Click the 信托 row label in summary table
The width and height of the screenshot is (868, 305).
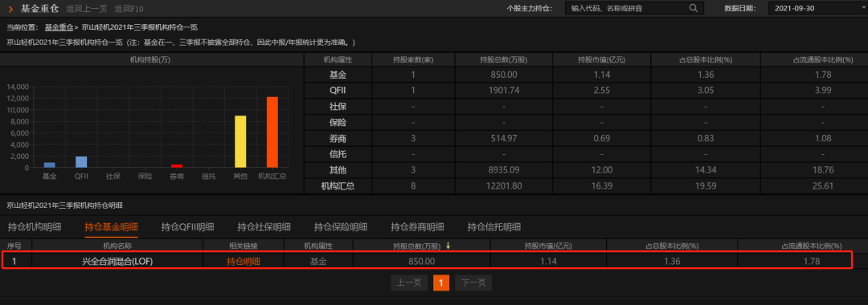pos(338,154)
